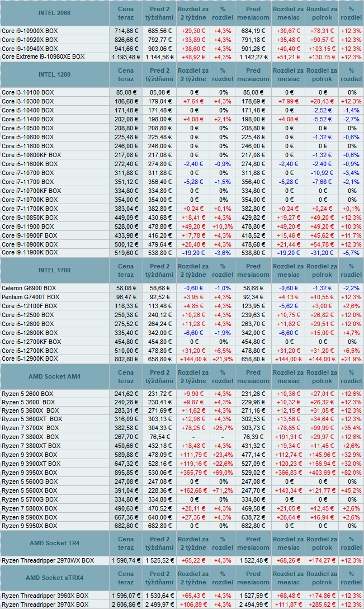Viewport: 364px width, 609px height.
Task: Click Core i7-11700 BOX row name
Action: 27,182
